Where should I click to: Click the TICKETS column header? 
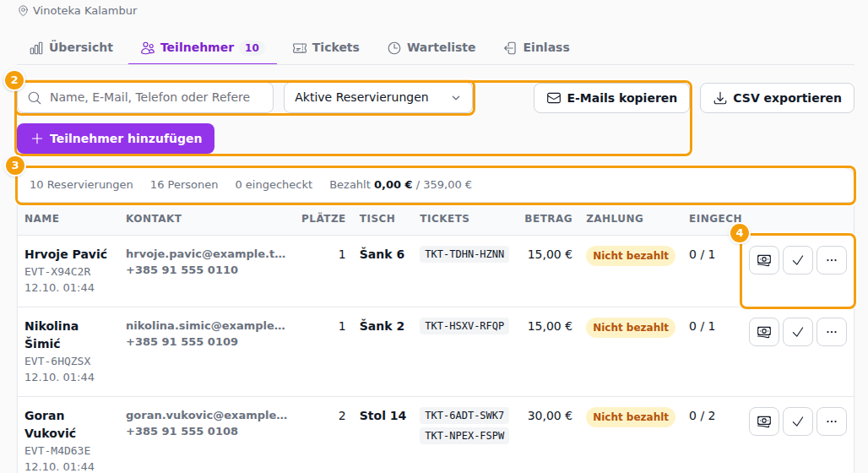point(444,219)
